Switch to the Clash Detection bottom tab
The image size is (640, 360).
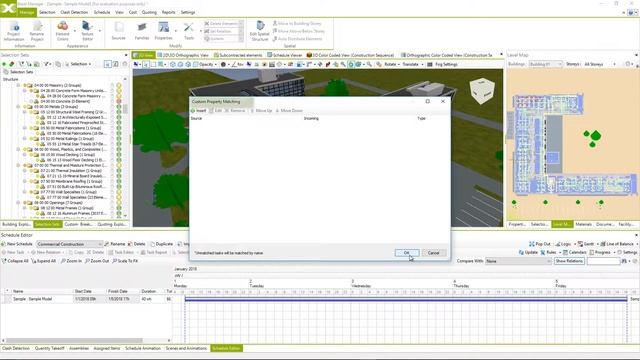[16, 349]
